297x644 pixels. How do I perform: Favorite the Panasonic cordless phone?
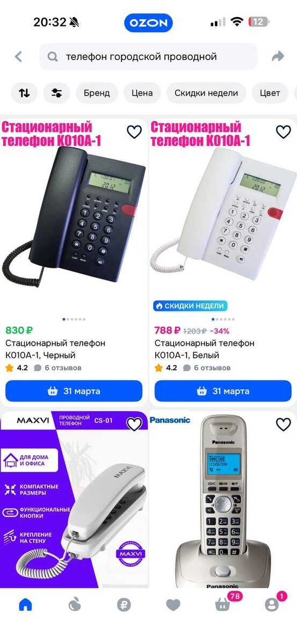[283, 425]
